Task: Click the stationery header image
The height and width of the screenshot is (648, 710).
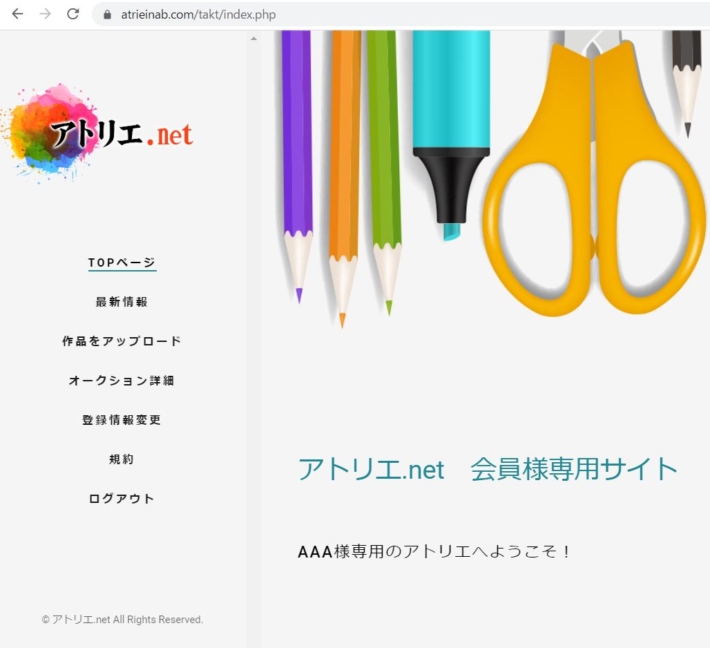Action: tap(491, 179)
